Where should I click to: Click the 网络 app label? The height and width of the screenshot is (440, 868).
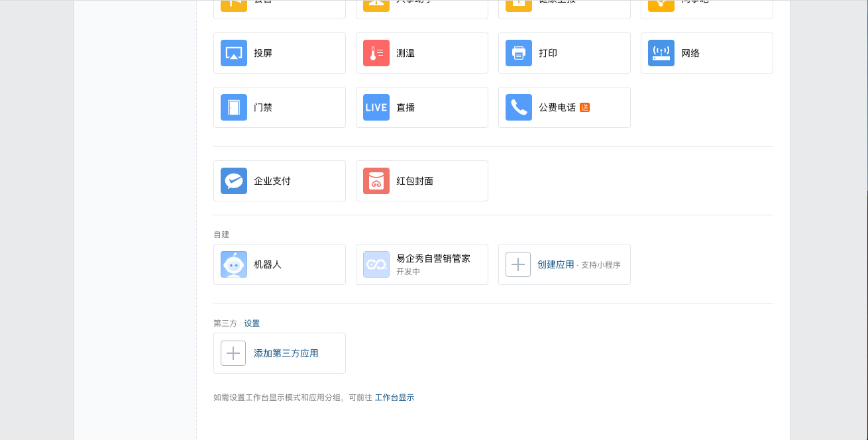click(x=690, y=53)
